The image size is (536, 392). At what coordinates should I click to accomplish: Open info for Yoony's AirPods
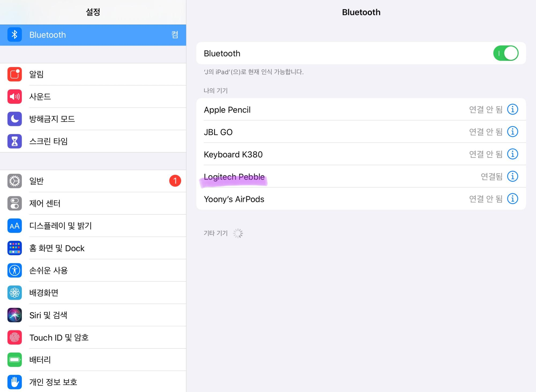(512, 199)
